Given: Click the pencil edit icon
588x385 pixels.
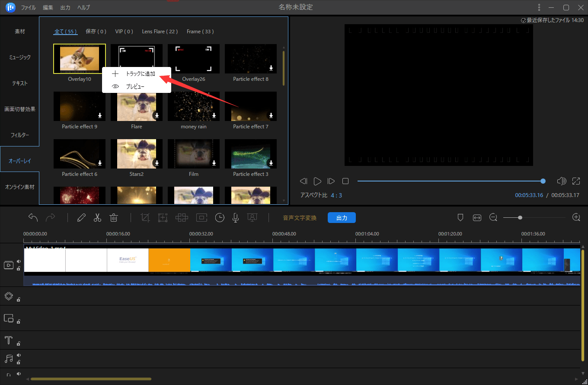Looking at the screenshot, I should pyautogui.click(x=81, y=218).
